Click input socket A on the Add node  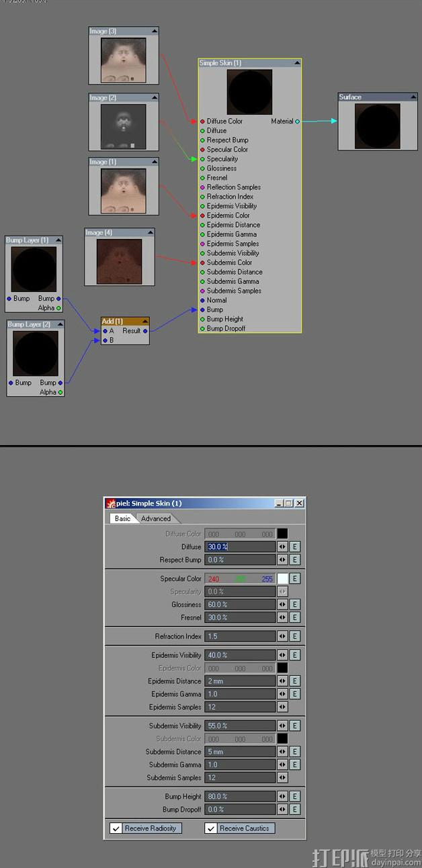pyautogui.click(x=105, y=330)
